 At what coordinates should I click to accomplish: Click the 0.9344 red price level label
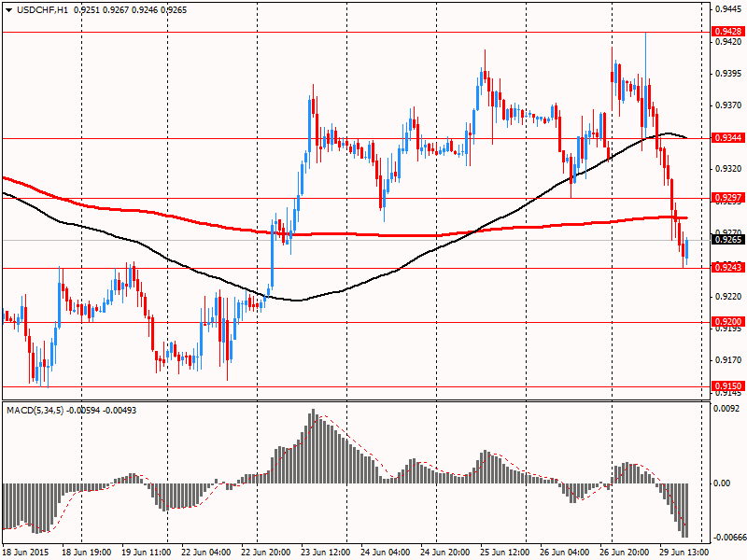(729, 138)
